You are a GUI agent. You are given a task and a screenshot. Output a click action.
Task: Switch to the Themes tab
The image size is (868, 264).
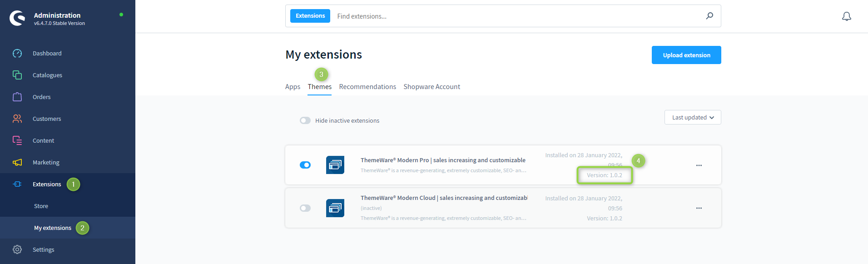(x=319, y=87)
